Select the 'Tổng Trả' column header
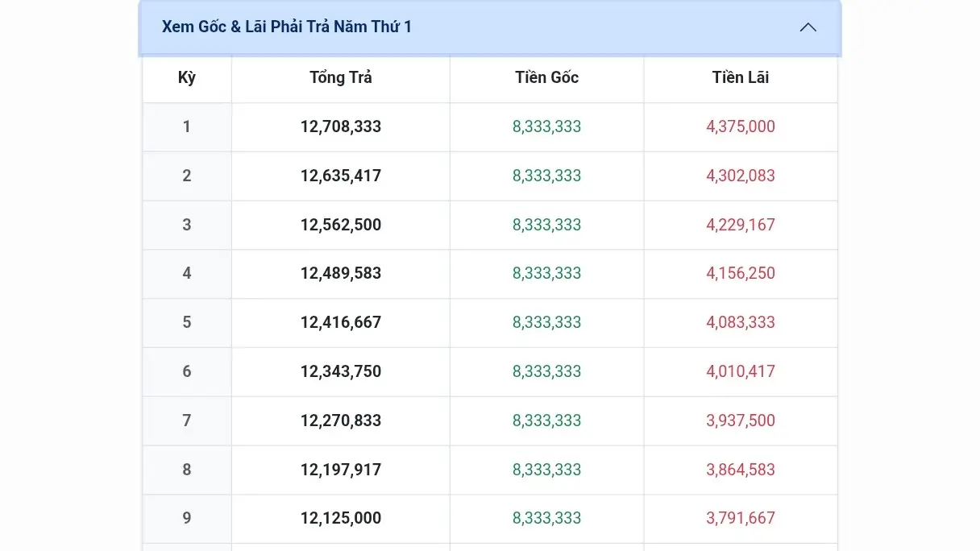Image resolution: width=980 pixels, height=551 pixels. coord(341,78)
